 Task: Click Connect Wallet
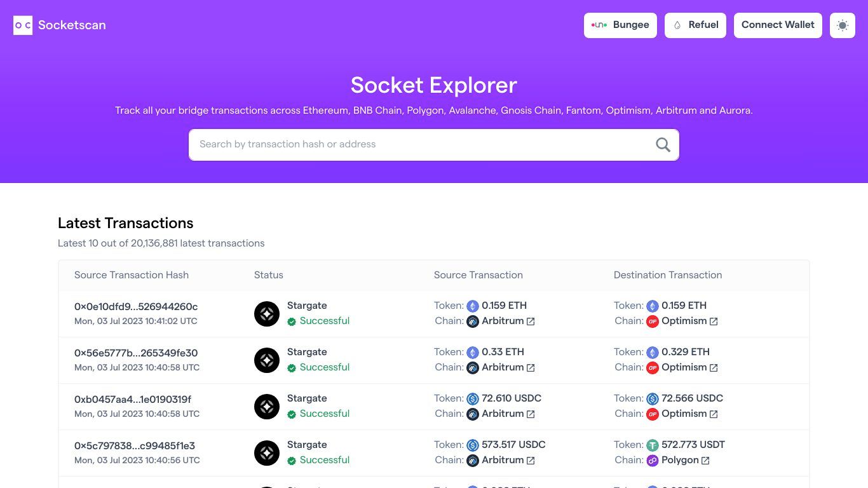tap(778, 25)
